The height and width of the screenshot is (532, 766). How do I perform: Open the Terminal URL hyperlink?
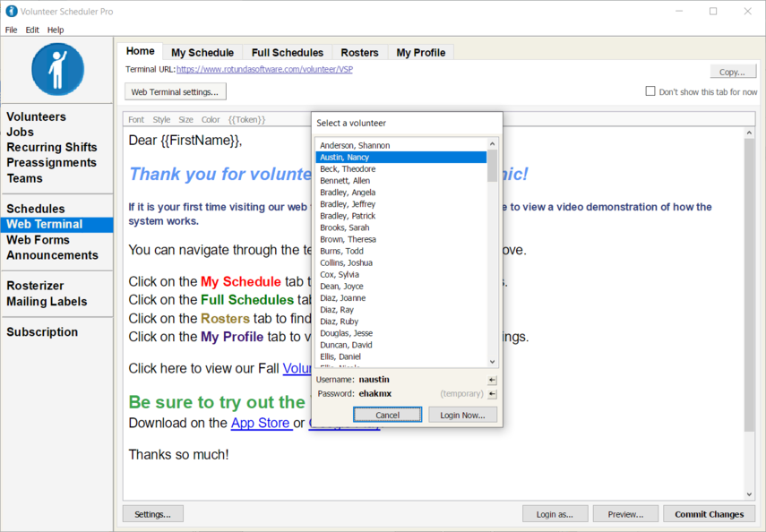click(264, 69)
